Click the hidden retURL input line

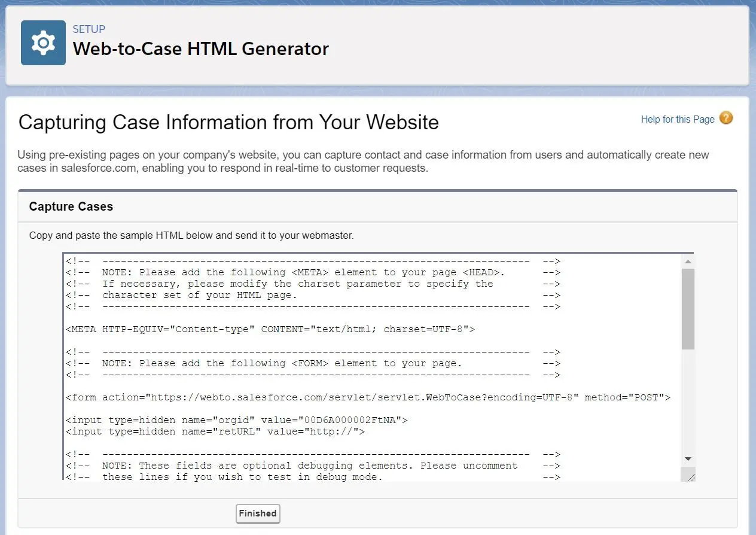coord(215,431)
